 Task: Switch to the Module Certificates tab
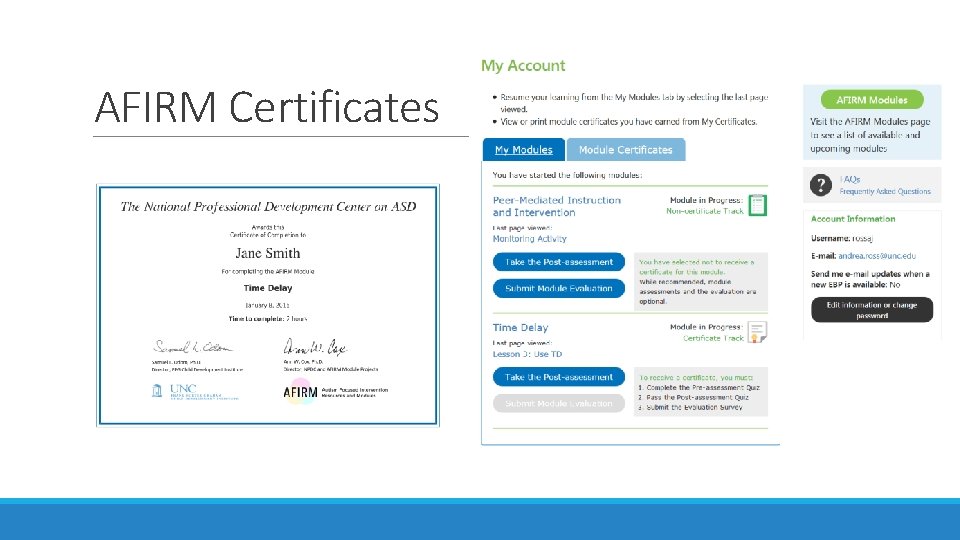626,150
